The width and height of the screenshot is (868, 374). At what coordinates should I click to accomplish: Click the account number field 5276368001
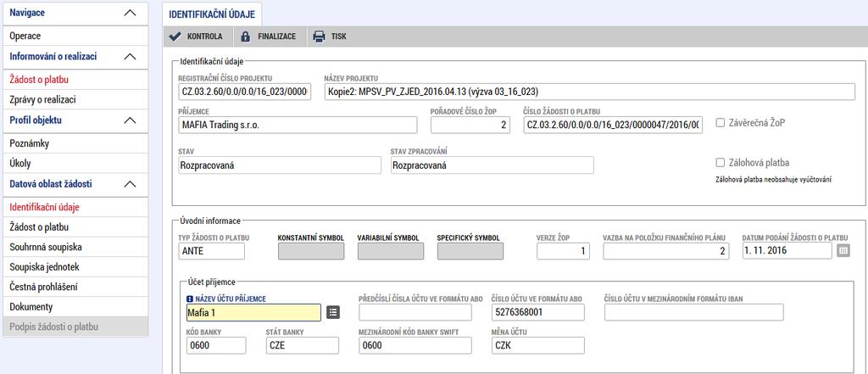point(538,312)
